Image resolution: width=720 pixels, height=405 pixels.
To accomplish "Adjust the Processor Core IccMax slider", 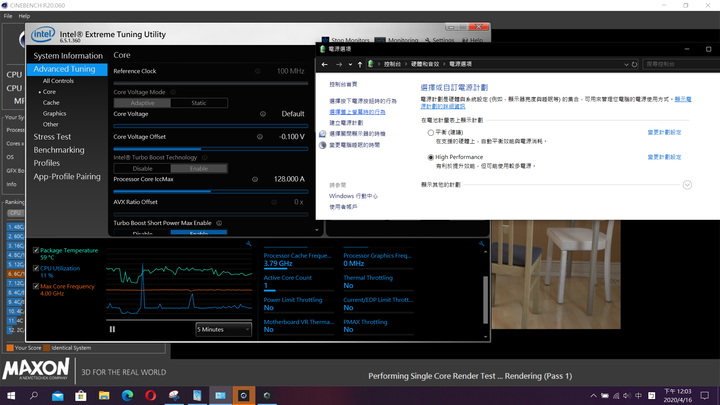I will (x=211, y=191).
